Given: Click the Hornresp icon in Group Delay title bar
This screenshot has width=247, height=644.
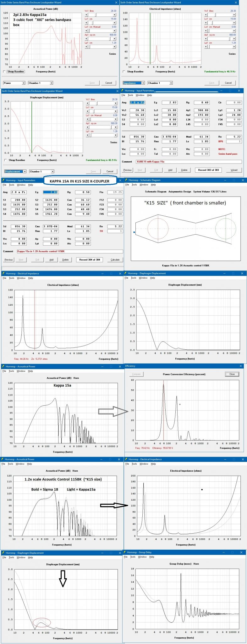Looking at the screenshot, I should click(125, 552).
